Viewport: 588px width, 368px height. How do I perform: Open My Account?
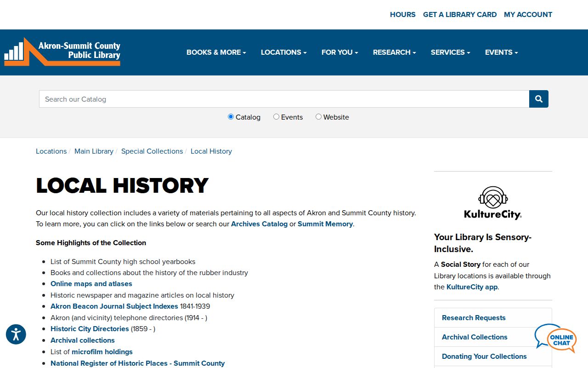pos(528,15)
